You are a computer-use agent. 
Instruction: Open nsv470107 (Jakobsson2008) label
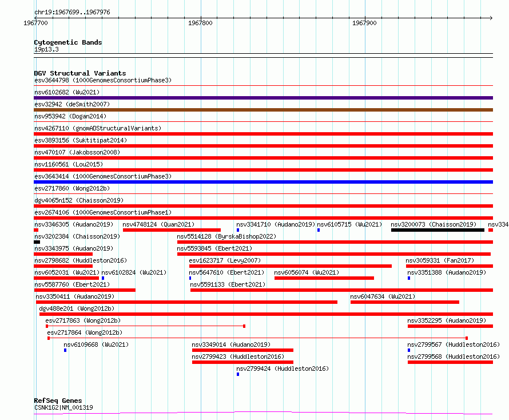click(77, 152)
